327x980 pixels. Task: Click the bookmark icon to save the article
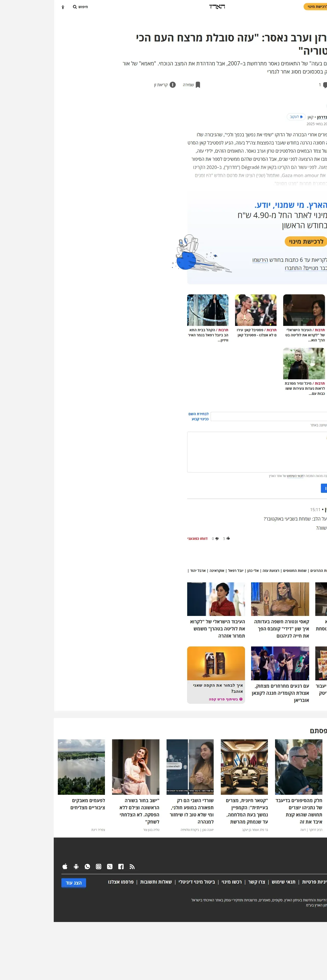click(198, 85)
